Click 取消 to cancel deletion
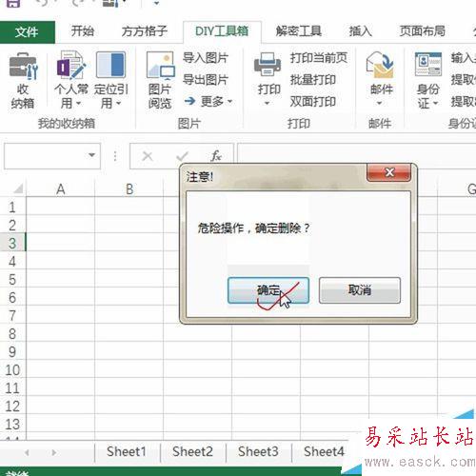This screenshot has height=476, width=476. [x=360, y=290]
